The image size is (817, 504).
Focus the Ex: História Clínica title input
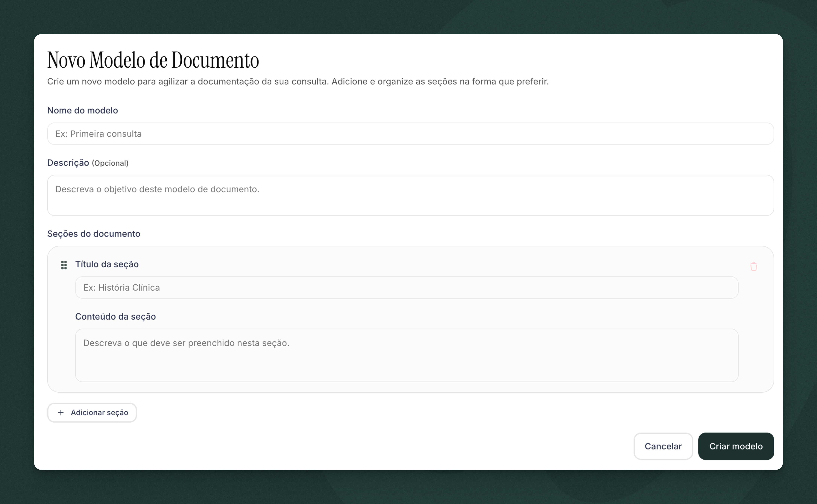point(406,287)
